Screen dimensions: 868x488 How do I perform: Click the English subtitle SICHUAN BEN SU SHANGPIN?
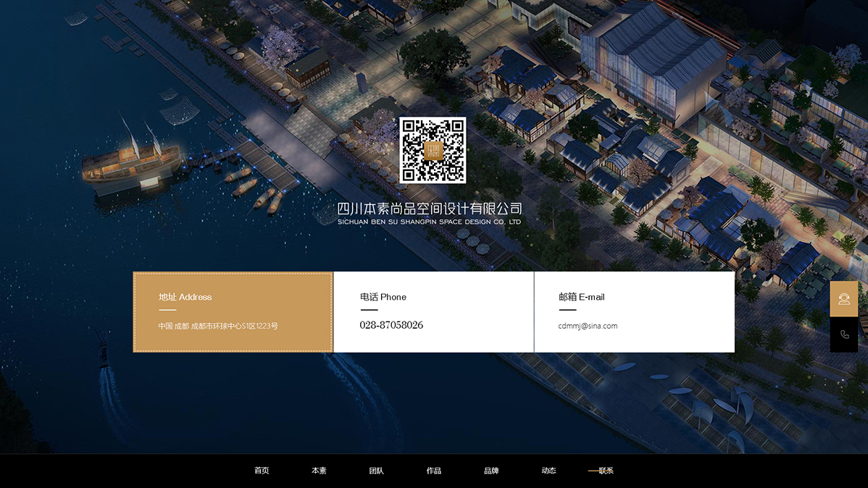tap(429, 222)
